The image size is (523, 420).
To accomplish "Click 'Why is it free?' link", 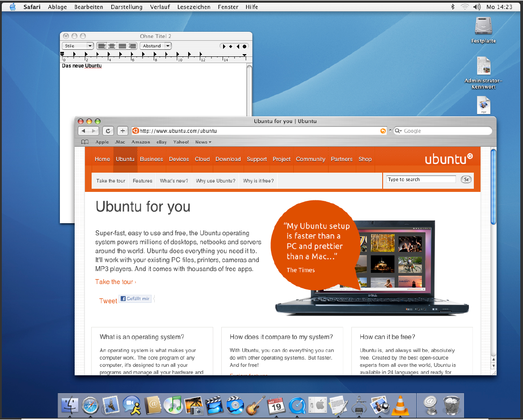I will click(258, 181).
